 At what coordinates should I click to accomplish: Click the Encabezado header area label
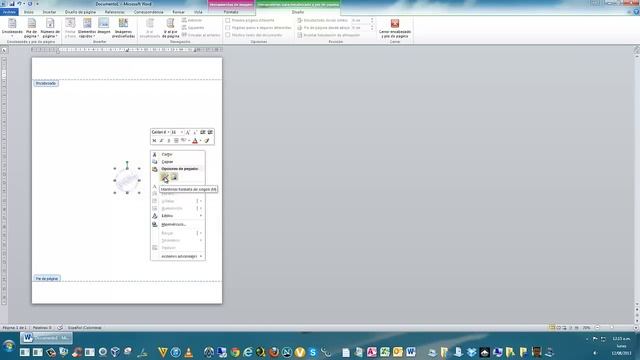coord(46,83)
